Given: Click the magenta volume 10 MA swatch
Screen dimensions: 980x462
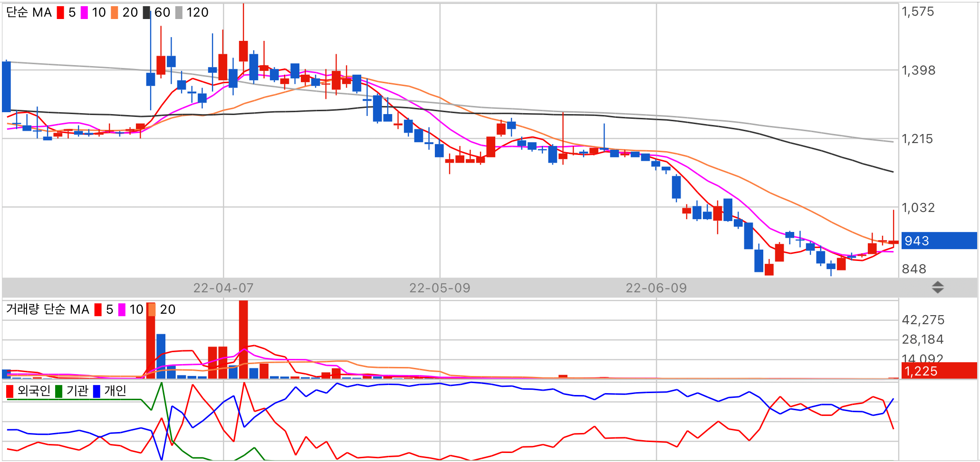Looking at the screenshot, I should pyautogui.click(x=122, y=310).
